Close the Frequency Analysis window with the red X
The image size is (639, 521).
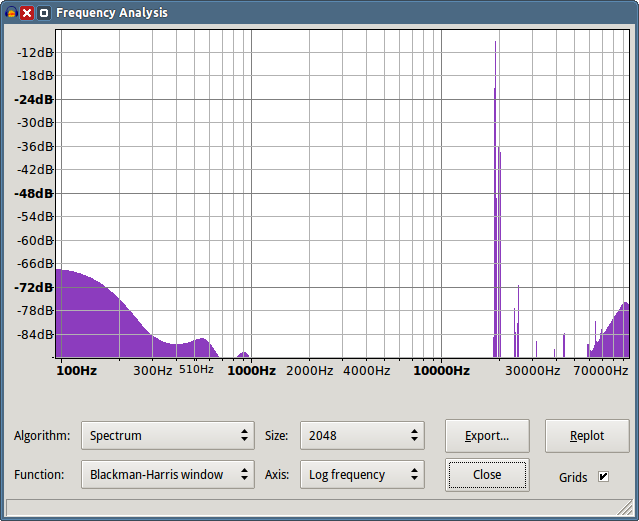pyautogui.click(x=27, y=13)
